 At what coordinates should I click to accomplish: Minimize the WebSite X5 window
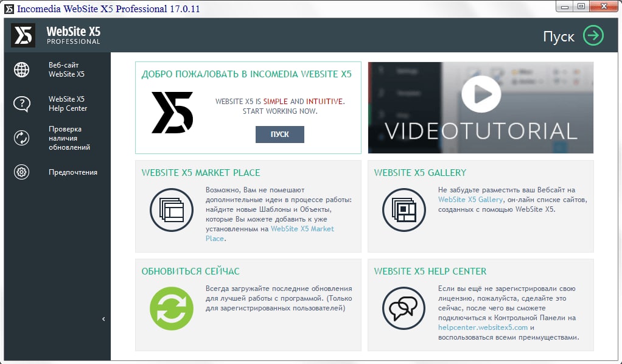pyautogui.click(x=565, y=6)
